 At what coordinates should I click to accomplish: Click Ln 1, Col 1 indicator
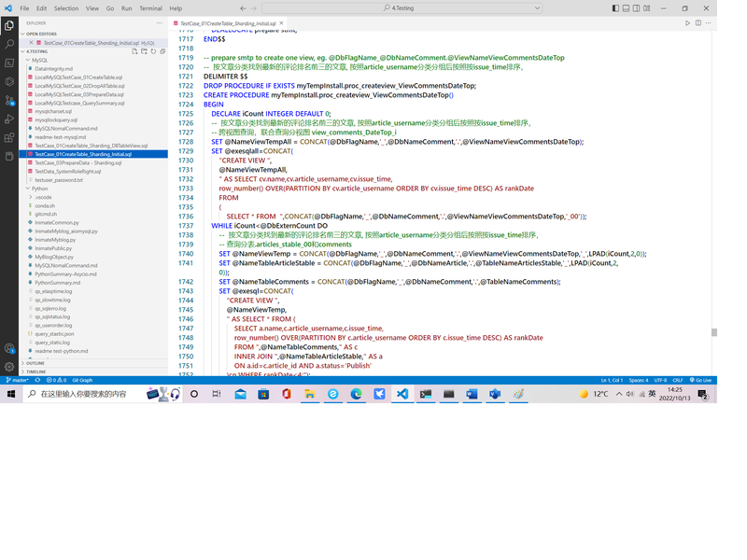click(x=612, y=380)
